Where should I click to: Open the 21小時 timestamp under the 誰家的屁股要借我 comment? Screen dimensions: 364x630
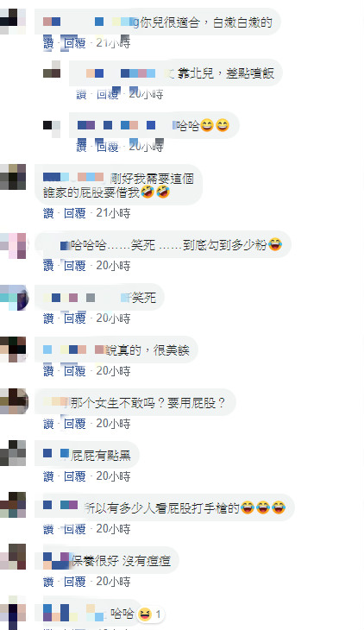pyautogui.click(x=113, y=213)
